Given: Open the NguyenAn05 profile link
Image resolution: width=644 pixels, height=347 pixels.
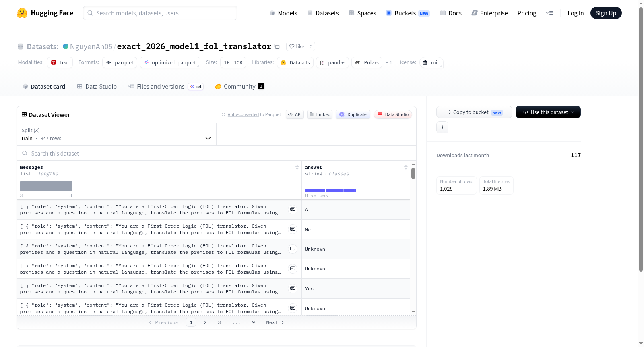Looking at the screenshot, I should (x=91, y=46).
